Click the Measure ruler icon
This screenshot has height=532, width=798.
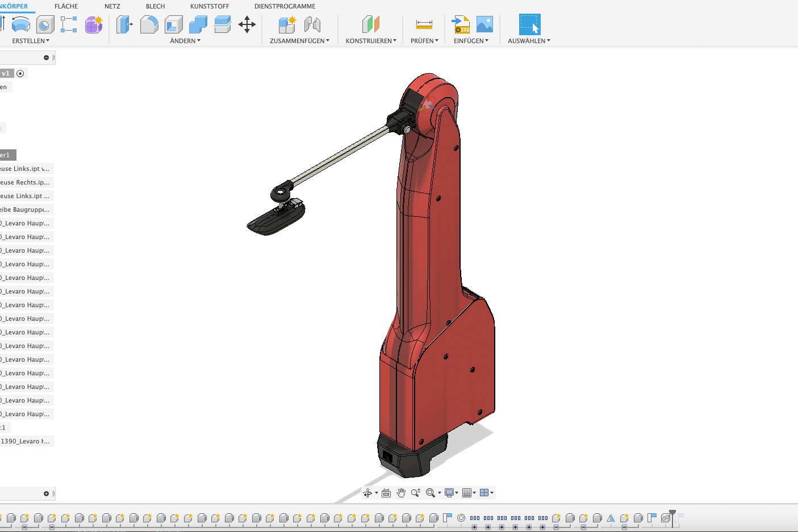tap(424, 24)
